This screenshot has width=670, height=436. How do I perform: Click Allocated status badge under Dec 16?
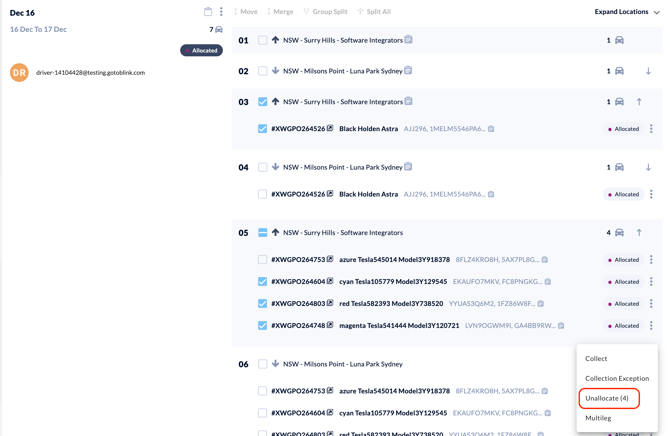pyautogui.click(x=201, y=50)
